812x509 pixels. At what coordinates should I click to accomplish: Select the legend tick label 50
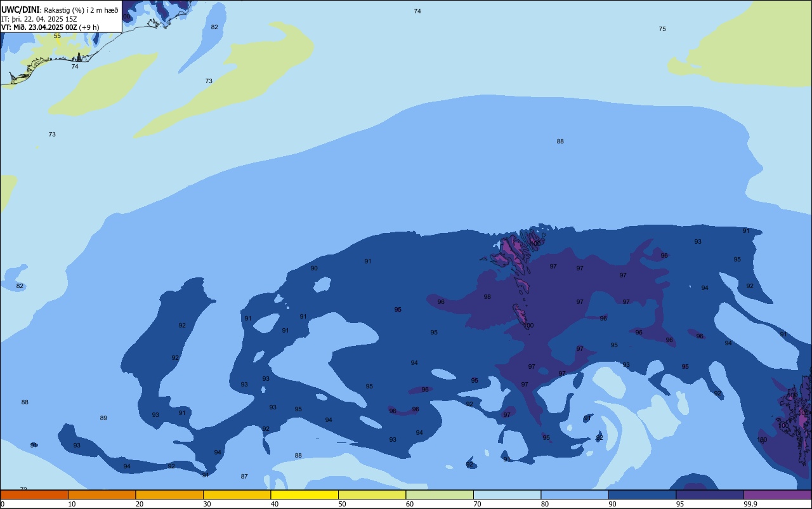coord(342,504)
